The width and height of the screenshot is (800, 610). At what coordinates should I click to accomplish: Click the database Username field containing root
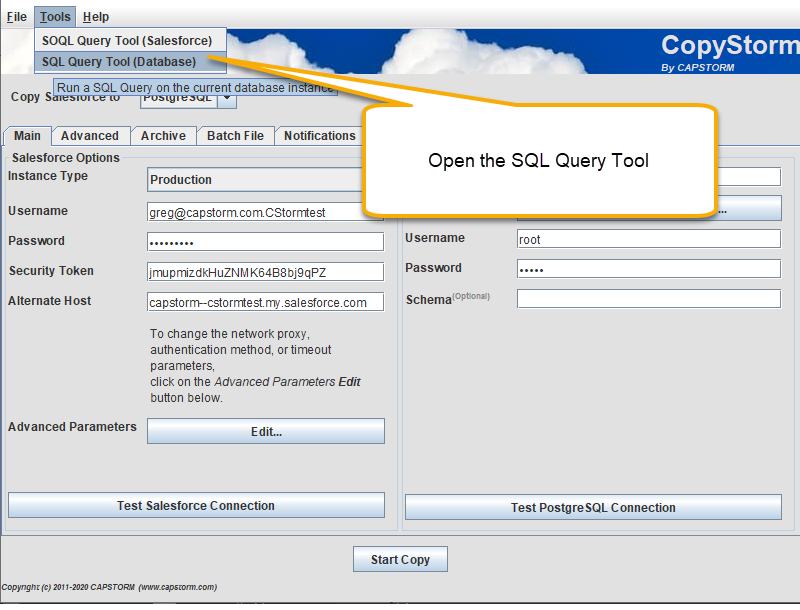pyautogui.click(x=649, y=239)
